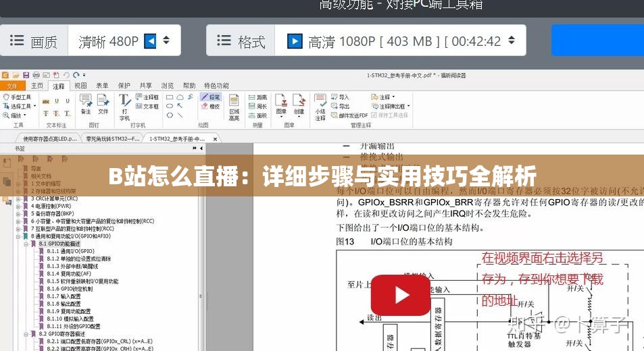Close the 1-STM32_参考手册 document tab

coord(215,140)
